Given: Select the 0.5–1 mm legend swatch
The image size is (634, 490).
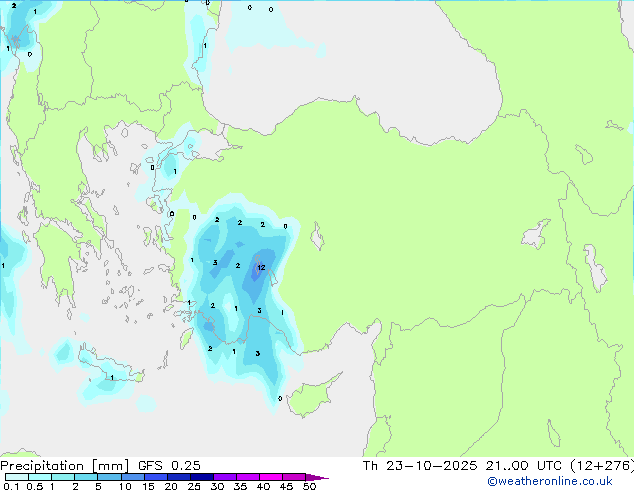Looking at the screenshot, I should 40,477.
